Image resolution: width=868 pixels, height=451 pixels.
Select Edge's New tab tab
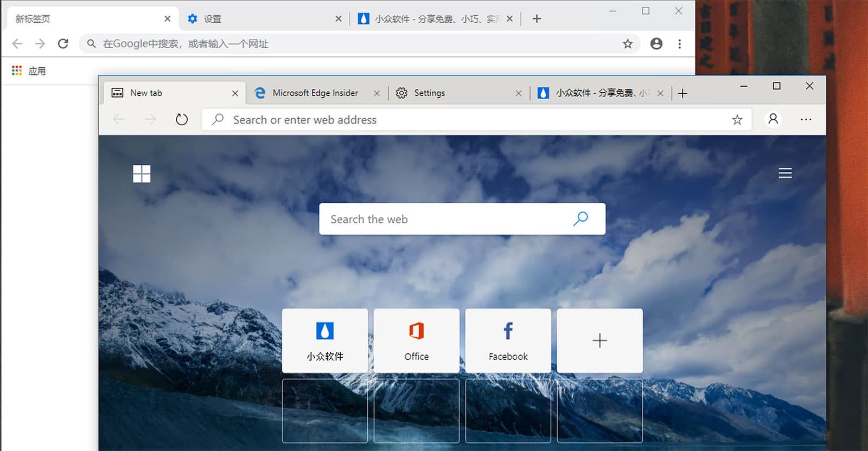tap(174, 93)
